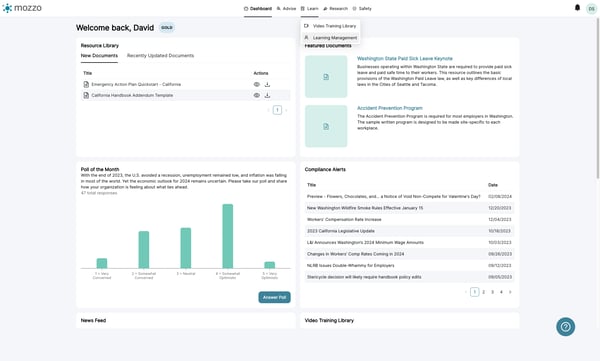Click the 02/08/2024 date cell

pyautogui.click(x=500, y=196)
